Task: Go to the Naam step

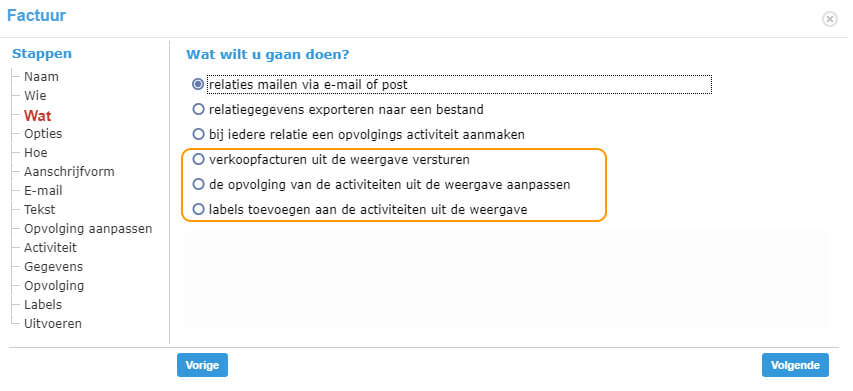Action: pos(41,77)
